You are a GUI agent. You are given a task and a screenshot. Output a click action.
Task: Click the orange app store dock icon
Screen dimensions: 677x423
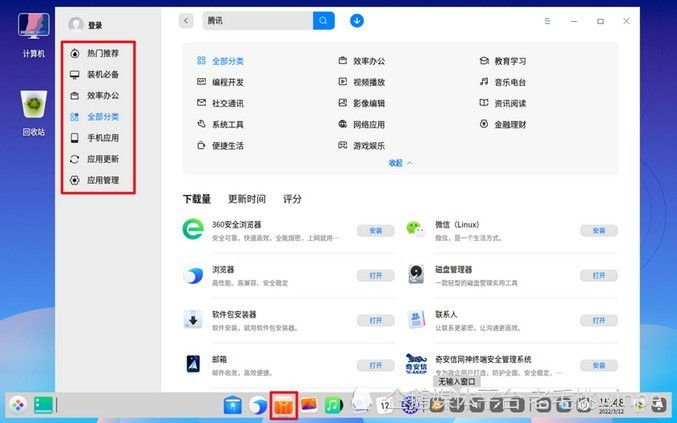283,406
